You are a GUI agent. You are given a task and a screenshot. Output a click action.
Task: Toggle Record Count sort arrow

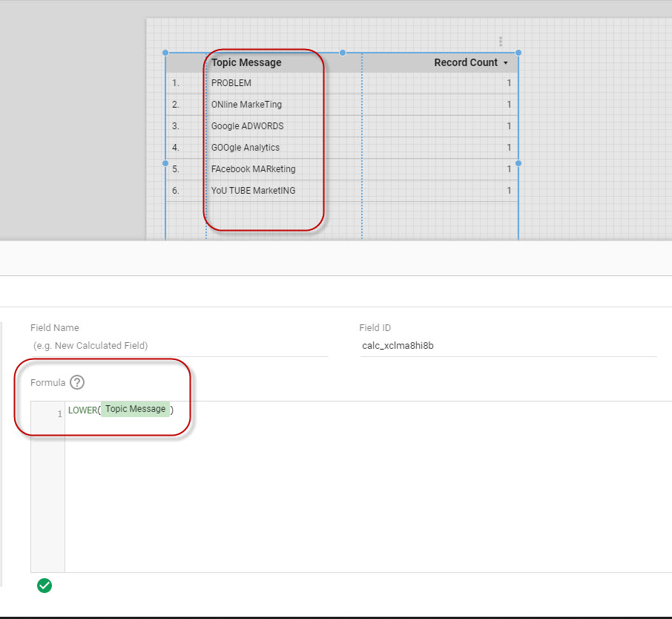[x=506, y=63]
